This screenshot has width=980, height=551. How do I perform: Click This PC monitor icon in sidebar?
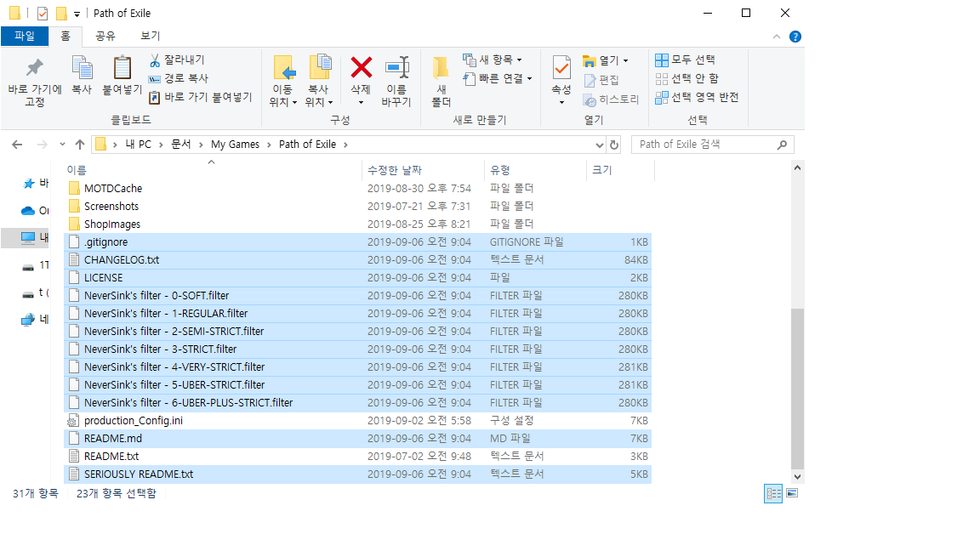tap(28, 237)
